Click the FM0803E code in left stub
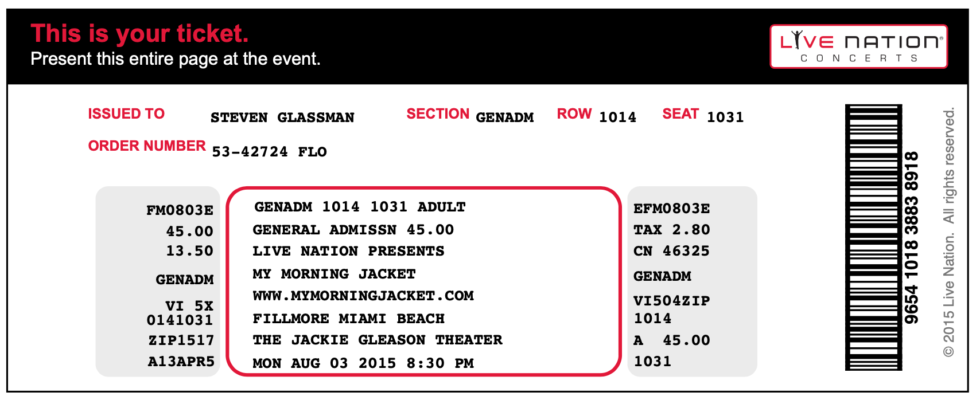980x400 pixels. tap(180, 210)
